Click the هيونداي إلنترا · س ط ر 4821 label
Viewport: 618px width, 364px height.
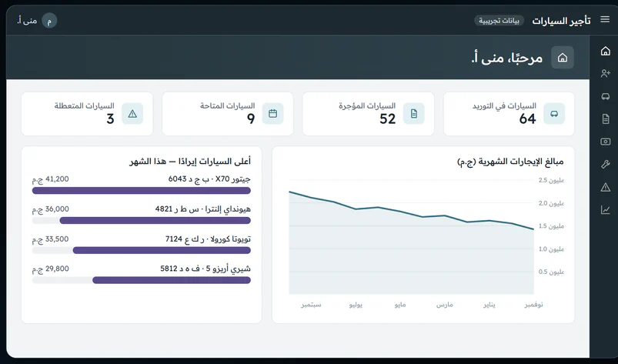(203, 209)
